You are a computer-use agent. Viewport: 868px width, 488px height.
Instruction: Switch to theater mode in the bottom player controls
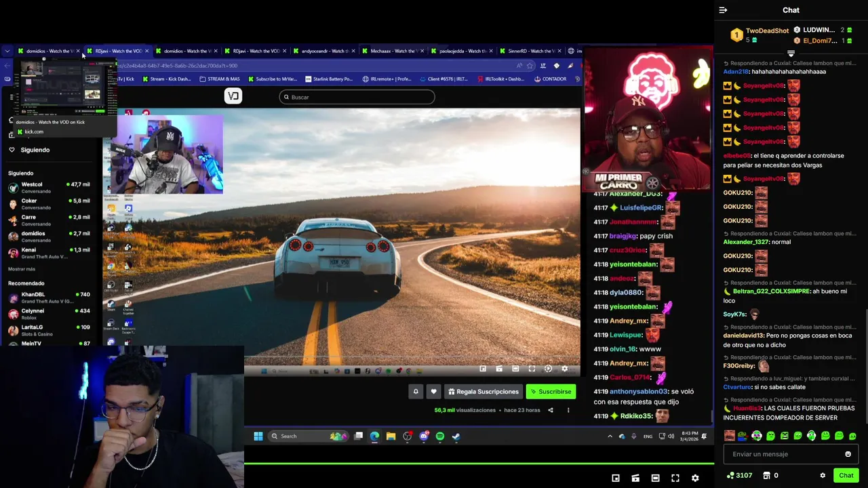pyautogui.click(x=655, y=479)
